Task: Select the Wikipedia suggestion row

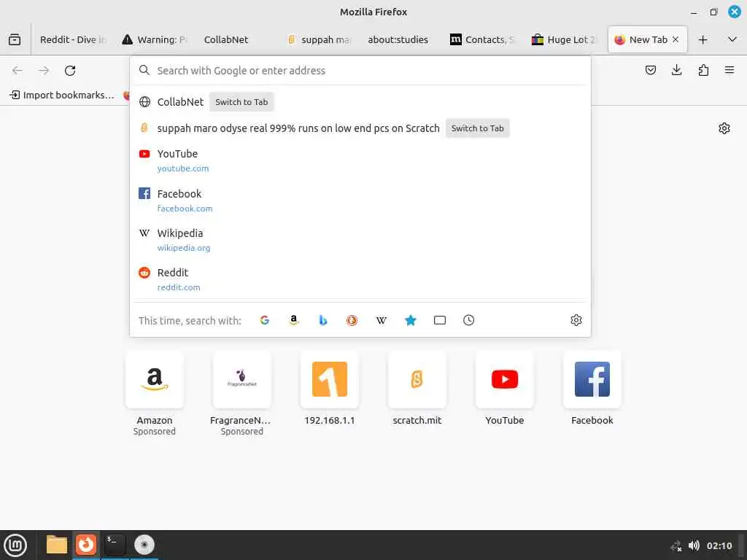Action: click(x=360, y=240)
